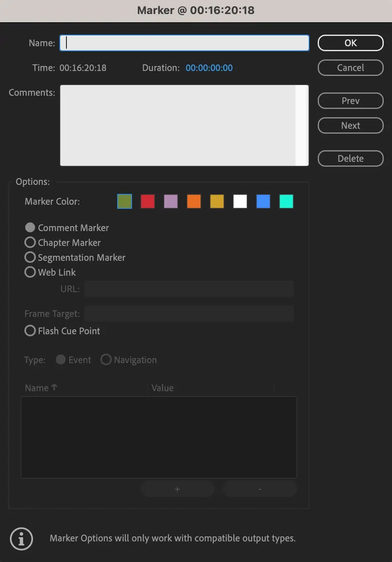Click the Cancel button
Screen dimensions: 392x562
point(350,68)
